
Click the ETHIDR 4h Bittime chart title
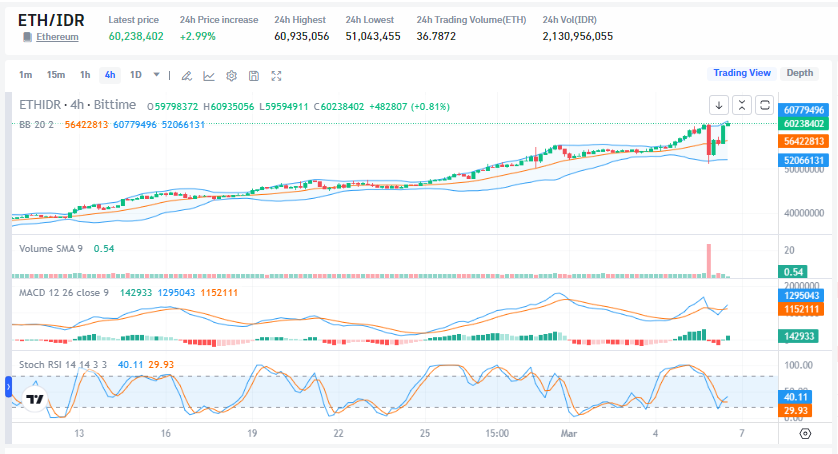tap(77, 105)
